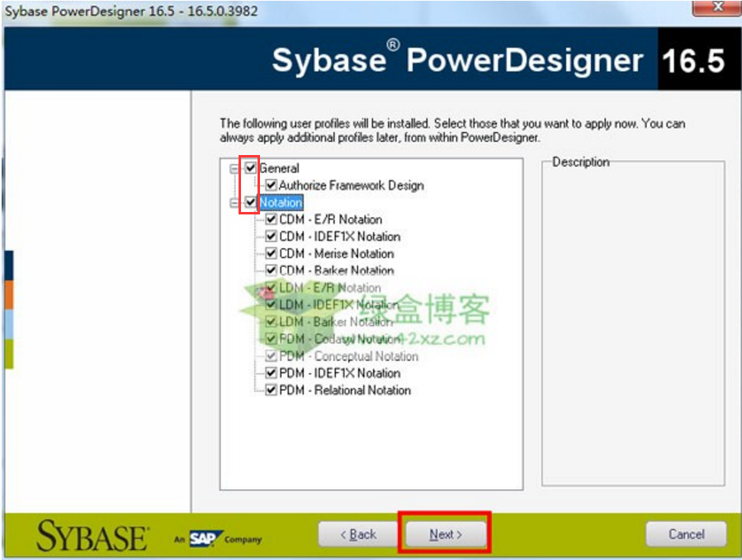Viewport: 742px width, 560px height.
Task: Select CDM - E/R Notation label
Action: click(x=330, y=219)
